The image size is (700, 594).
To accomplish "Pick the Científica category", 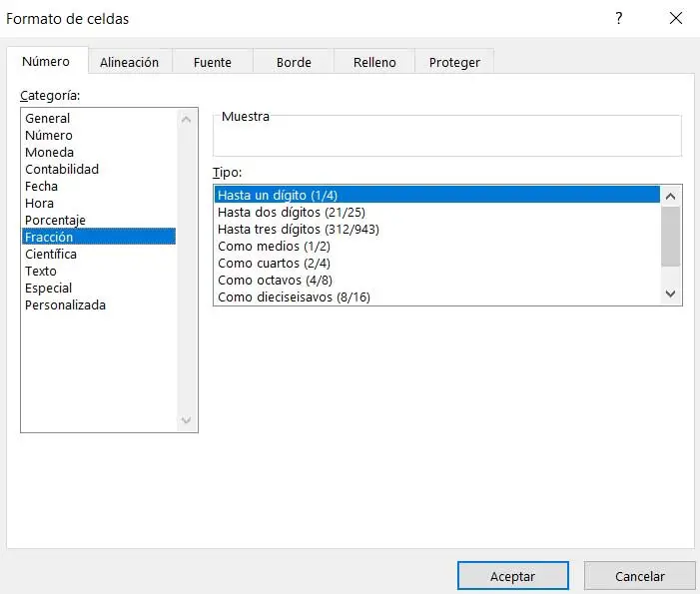I will pyautogui.click(x=51, y=255).
